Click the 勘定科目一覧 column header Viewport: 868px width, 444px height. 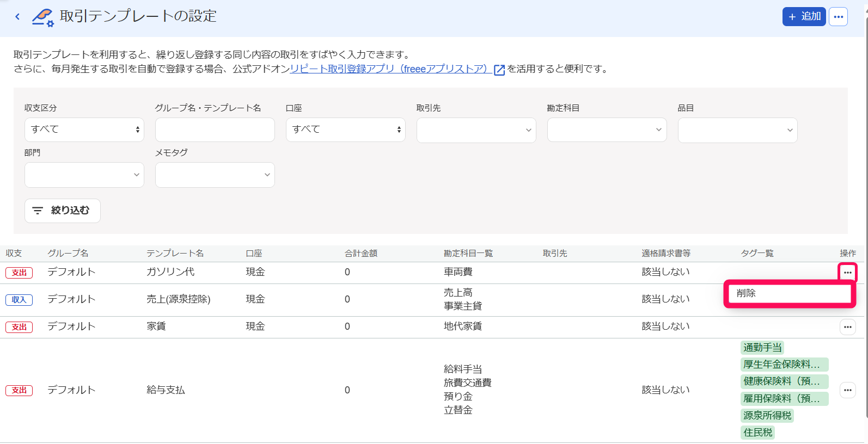468,254
